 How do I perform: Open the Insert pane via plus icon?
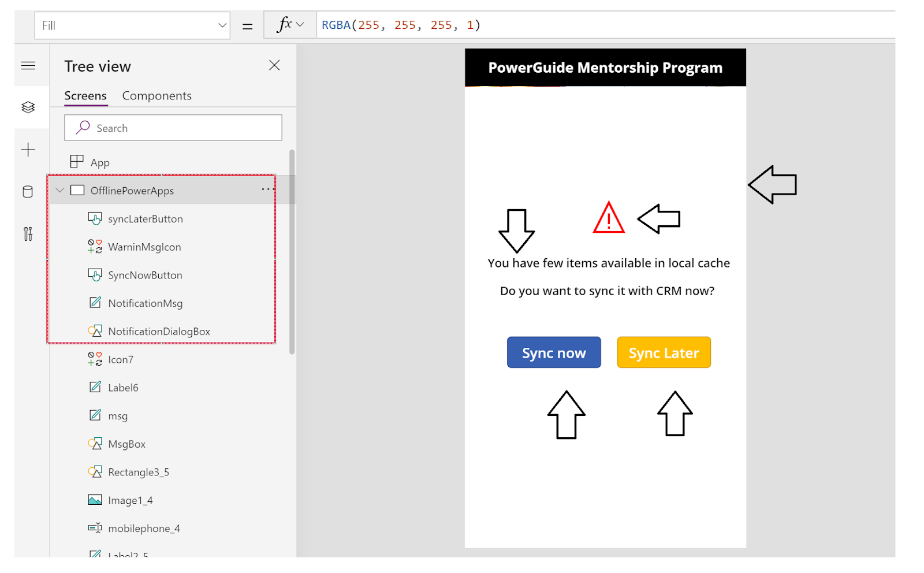pyautogui.click(x=28, y=149)
